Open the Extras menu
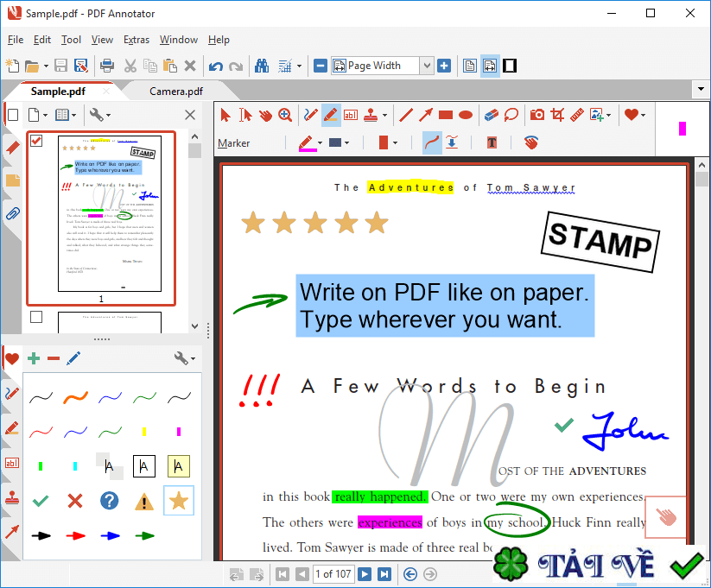Viewport: 711px width, 588px height. click(x=136, y=40)
